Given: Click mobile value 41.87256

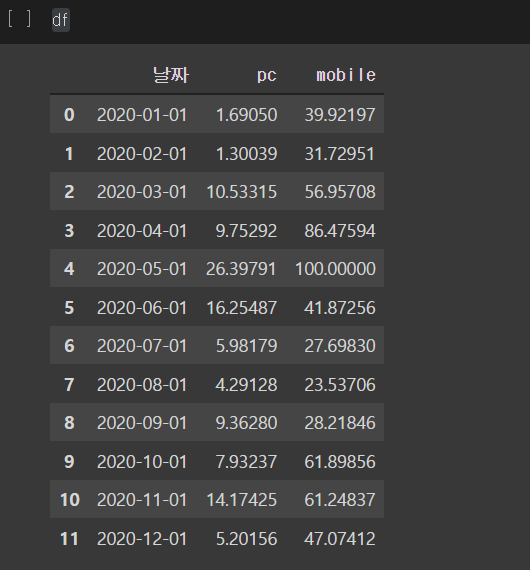Looking at the screenshot, I should (340, 308).
